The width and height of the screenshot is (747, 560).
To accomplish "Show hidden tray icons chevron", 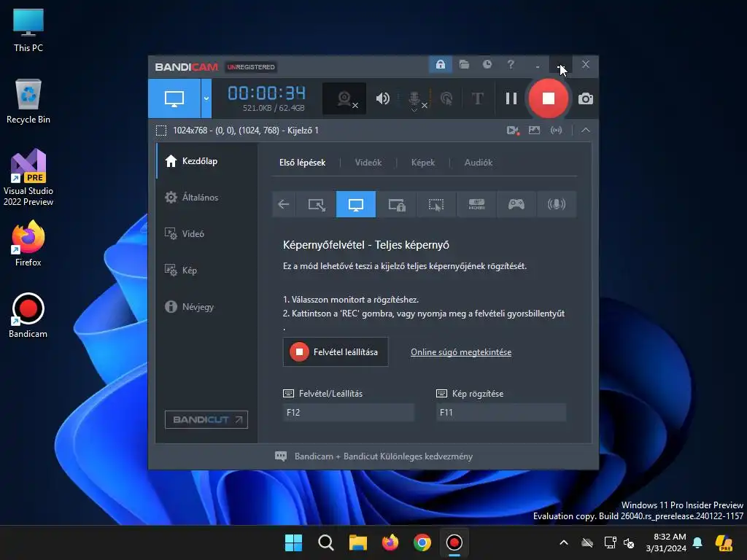I will (564, 542).
